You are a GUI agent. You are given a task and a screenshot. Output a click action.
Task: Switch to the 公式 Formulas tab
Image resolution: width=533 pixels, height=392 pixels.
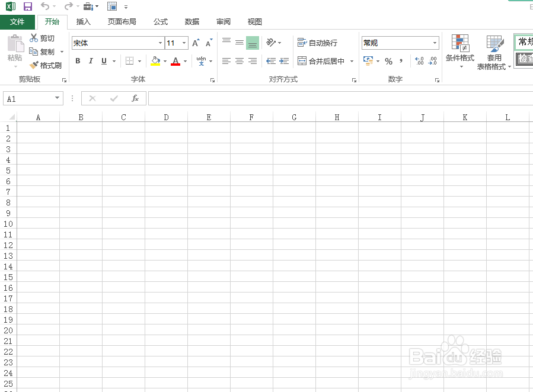(x=161, y=22)
